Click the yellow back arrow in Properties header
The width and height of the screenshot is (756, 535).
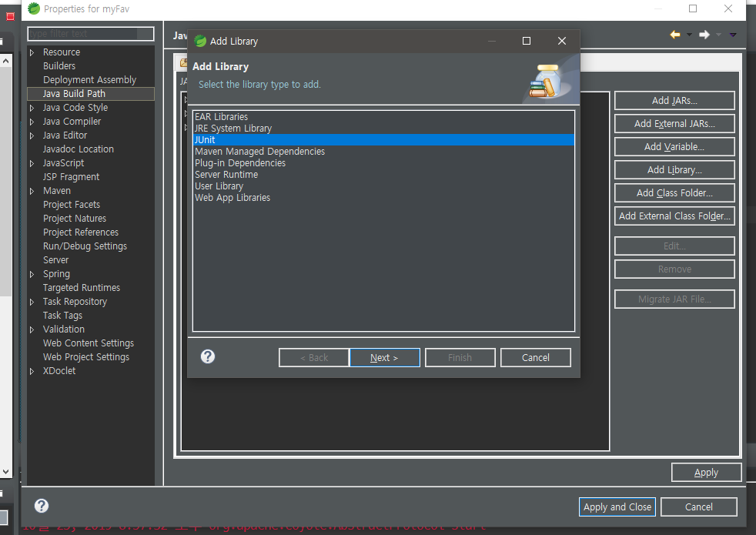click(x=675, y=34)
